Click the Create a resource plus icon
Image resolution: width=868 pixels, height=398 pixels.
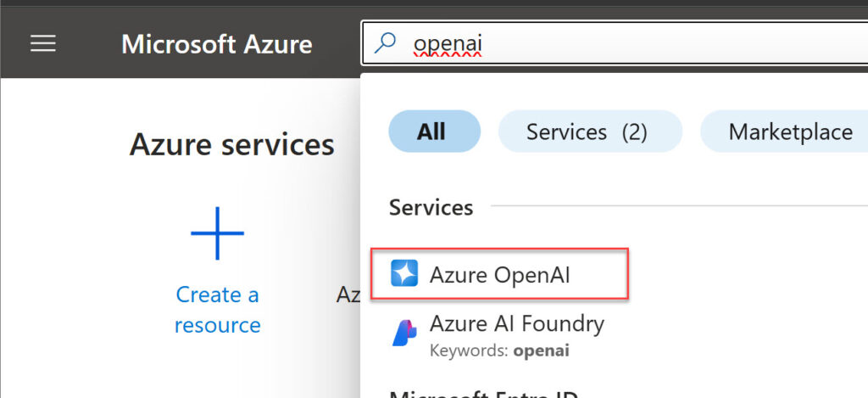pos(217,233)
